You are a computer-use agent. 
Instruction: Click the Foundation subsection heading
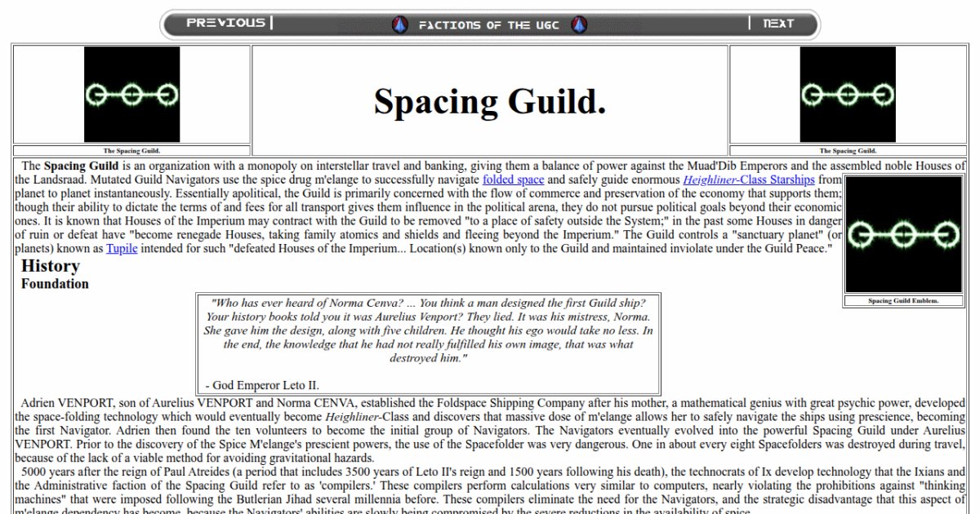tap(55, 284)
